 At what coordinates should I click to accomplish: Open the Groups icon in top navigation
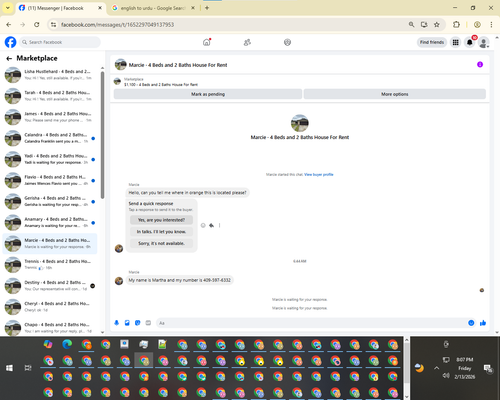(x=287, y=42)
